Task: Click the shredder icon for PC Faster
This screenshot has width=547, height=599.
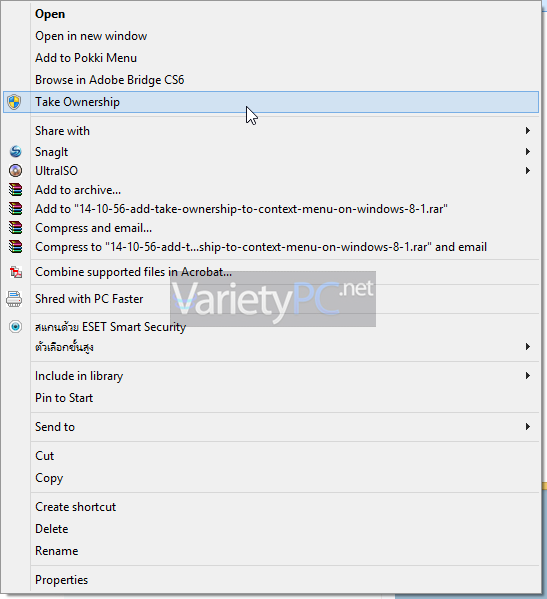Action: (x=14, y=299)
